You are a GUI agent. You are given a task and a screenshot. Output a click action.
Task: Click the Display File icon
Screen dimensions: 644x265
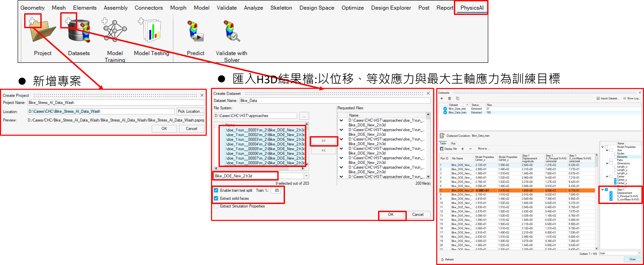click(442, 149)
